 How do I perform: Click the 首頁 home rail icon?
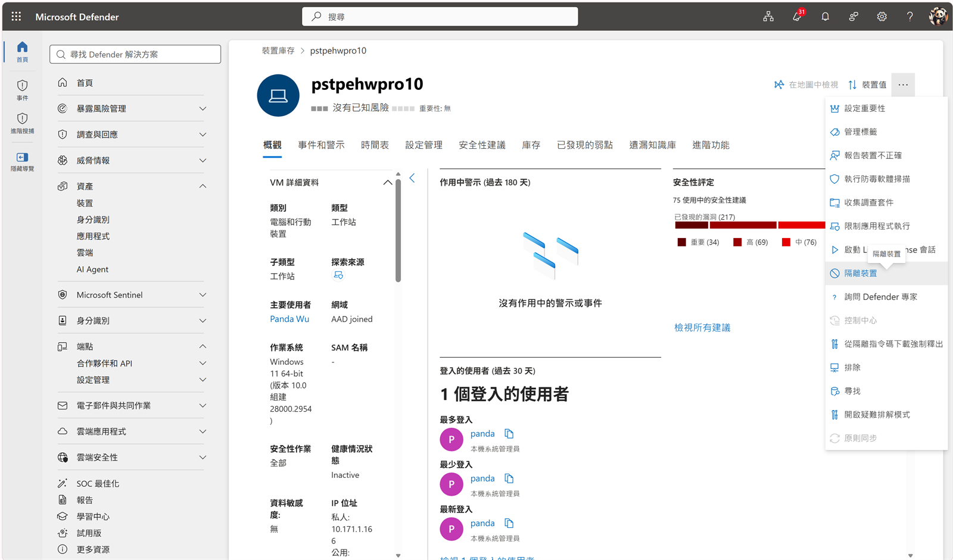point(22,52)
